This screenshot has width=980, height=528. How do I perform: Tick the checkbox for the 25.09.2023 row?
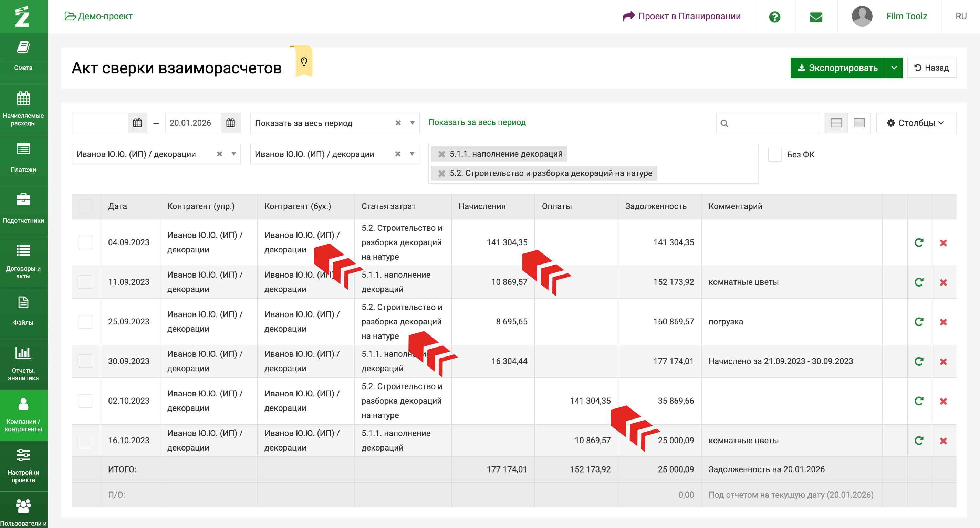[x=85, y=322]
